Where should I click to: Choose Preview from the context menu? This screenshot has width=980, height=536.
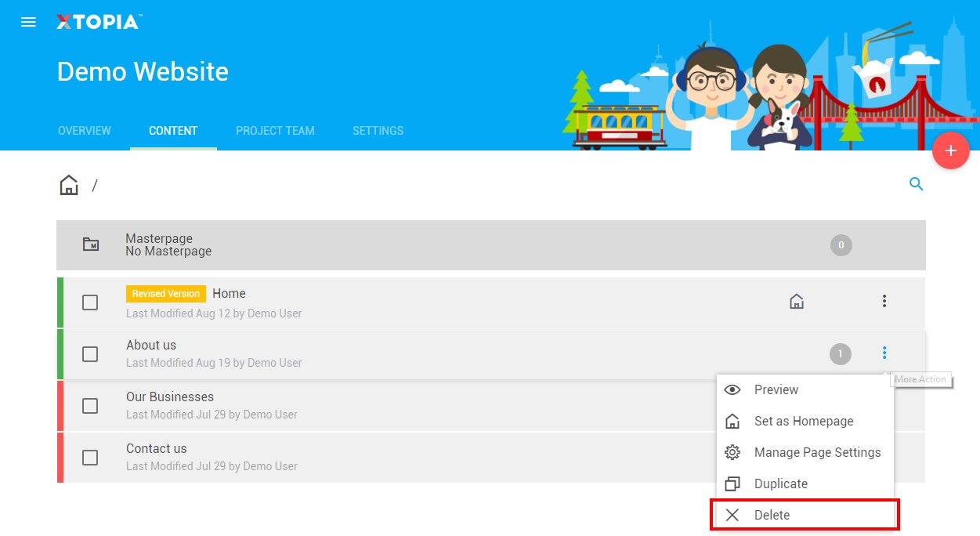pos(776,389)
